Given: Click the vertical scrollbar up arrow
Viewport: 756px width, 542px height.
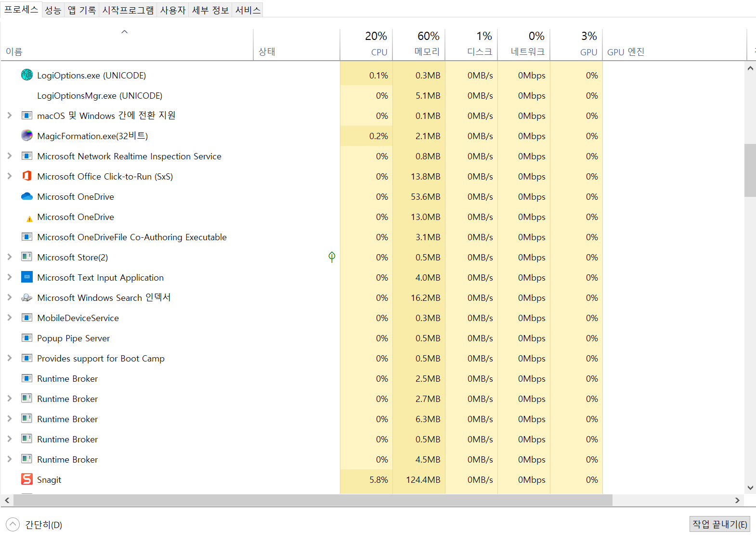Looking at the screenshot, I should (750, 68).
